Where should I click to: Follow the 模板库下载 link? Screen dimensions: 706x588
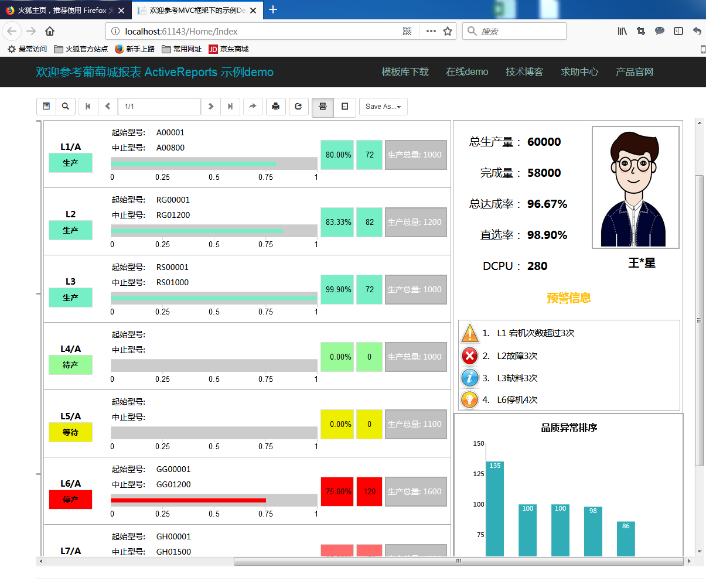click(x=405, y=72)
